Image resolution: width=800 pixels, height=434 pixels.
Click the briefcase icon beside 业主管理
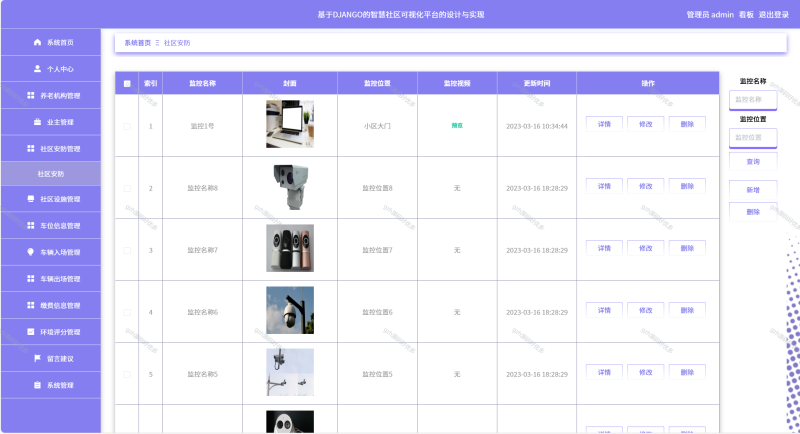37,122
